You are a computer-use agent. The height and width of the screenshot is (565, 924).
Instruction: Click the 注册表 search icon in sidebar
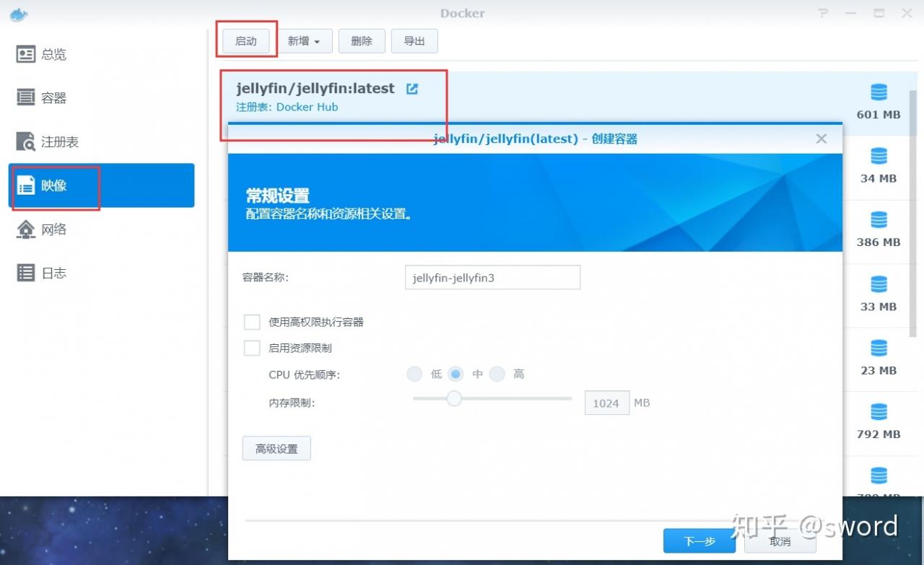26,142
